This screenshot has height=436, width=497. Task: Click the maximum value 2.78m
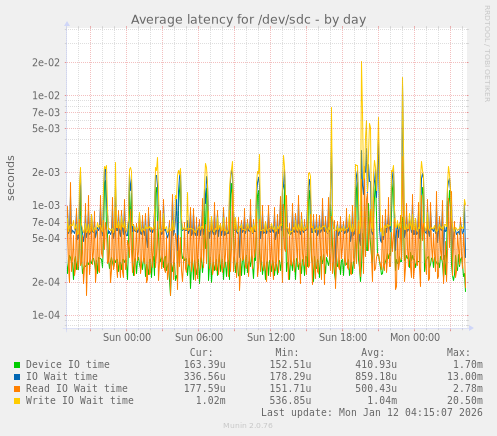pos(468,388)
